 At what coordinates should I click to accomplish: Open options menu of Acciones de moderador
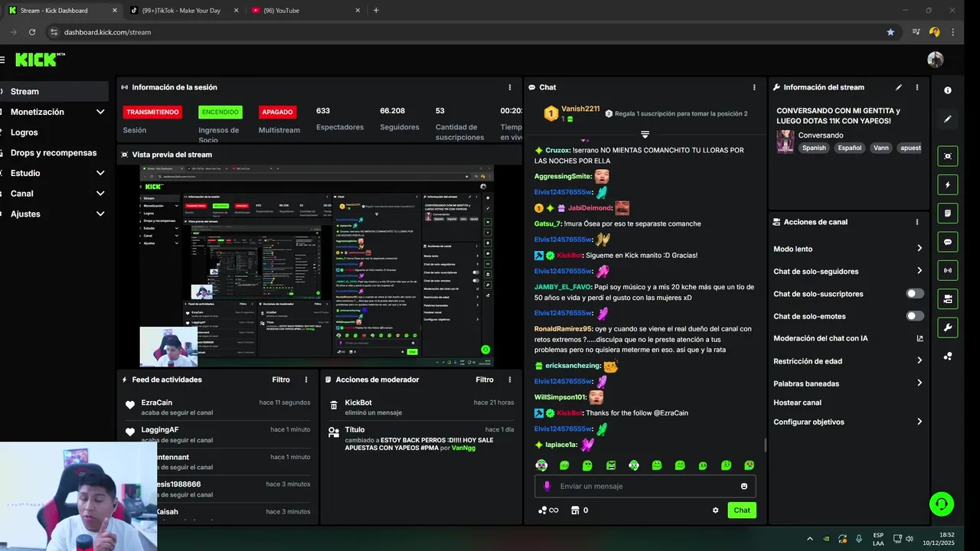510,380
